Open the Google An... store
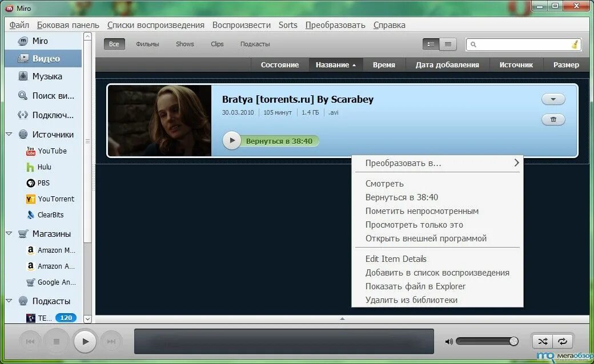 click(51, 282)
